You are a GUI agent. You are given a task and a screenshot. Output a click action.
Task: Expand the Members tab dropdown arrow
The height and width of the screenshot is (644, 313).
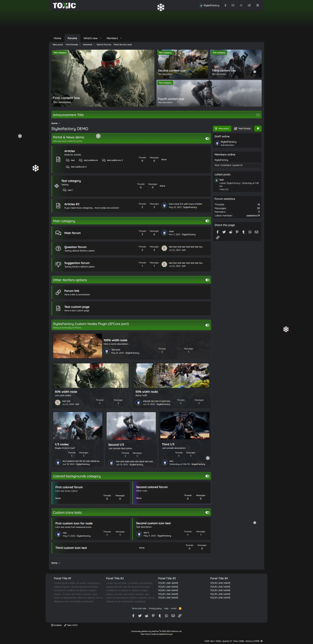pyautogui.click(x=121, y=38)
